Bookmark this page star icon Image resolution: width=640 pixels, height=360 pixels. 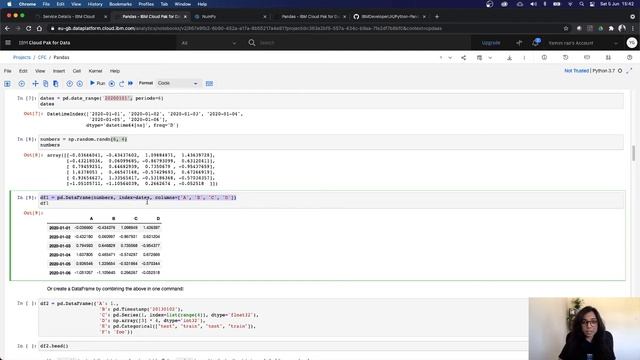point(566,29)
